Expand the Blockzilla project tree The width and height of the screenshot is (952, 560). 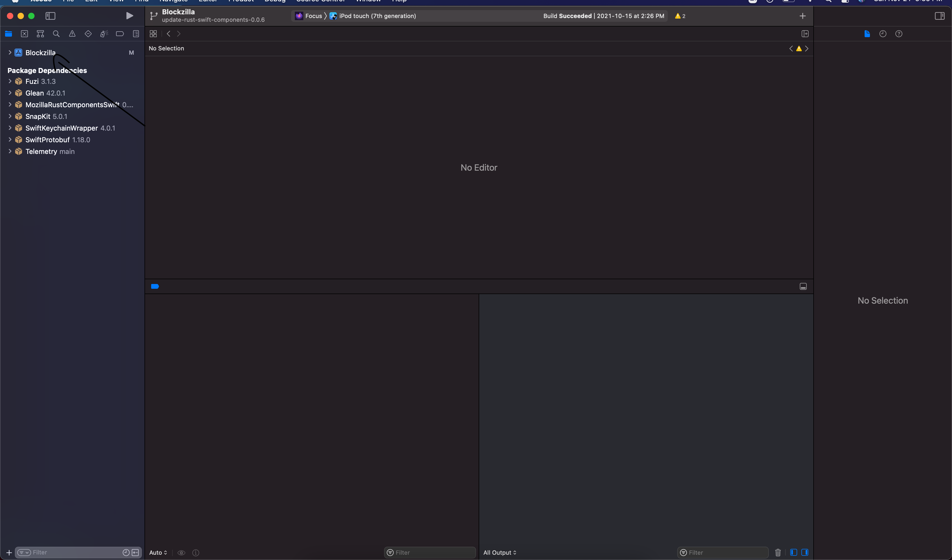pos(10,53)
